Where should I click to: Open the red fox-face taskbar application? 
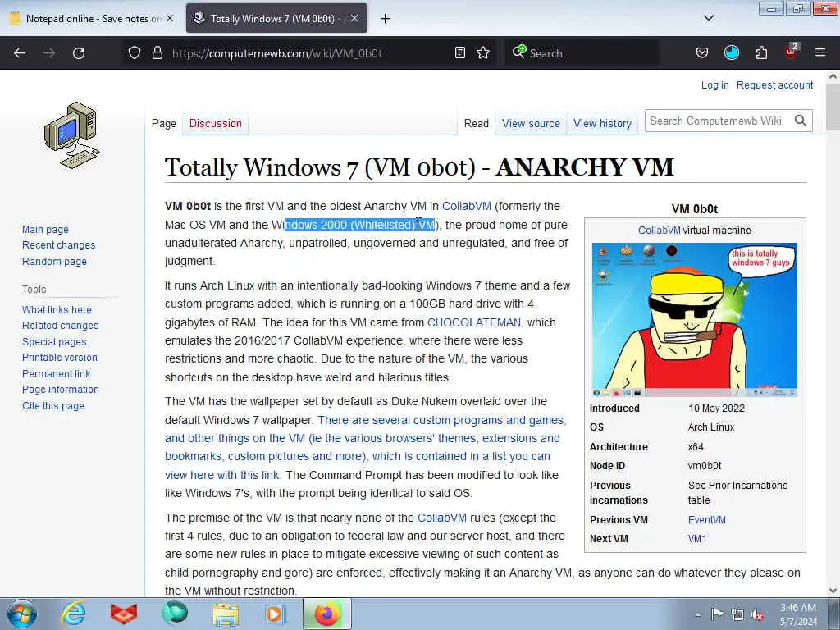pyautogui.click(x=124, y=614)
